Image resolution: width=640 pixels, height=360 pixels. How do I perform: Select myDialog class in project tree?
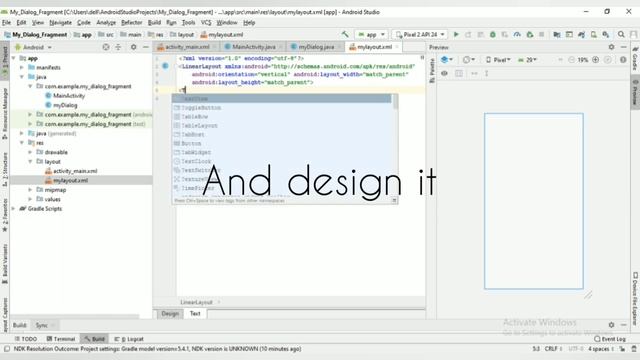coord(61,105)
